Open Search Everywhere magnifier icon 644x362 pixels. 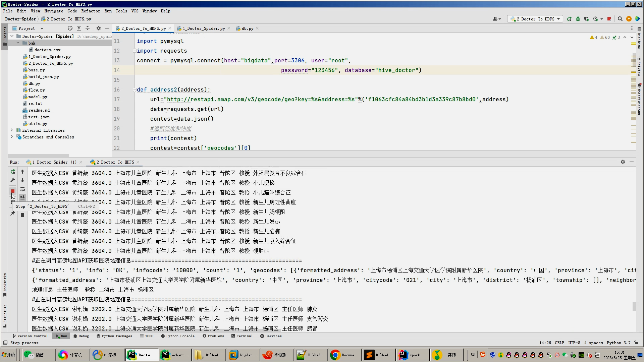[620, 19]
